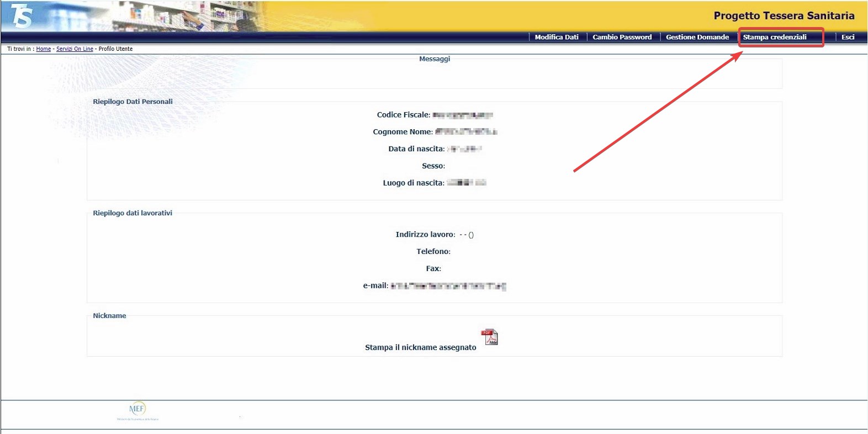Click the Cognome Nome label
Viewport: 868px width, 434px height.
[x=403, y=132]
